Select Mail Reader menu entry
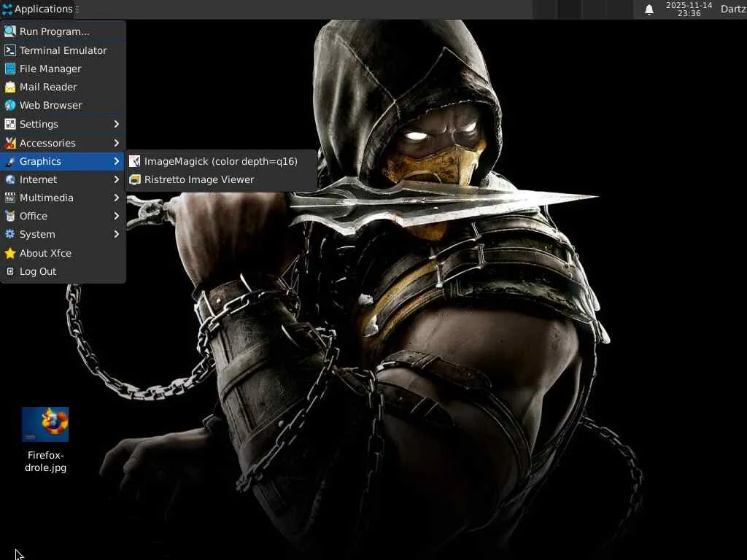Image resolution: width=747 pixels, height=560 pixels. pos(63,87)
